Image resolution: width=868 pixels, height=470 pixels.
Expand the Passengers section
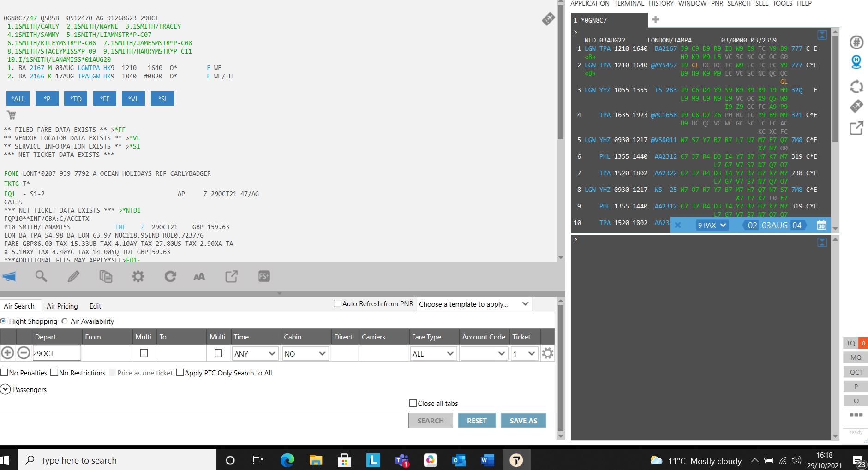[6, 389]
